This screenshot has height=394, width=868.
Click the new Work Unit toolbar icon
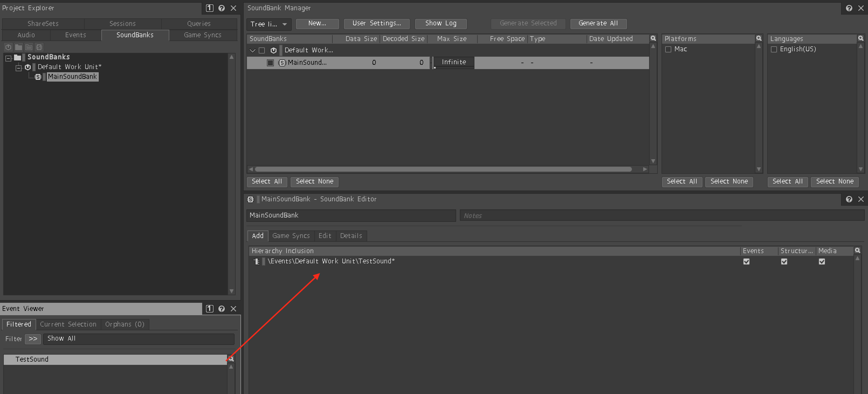(x=8, y=47)
